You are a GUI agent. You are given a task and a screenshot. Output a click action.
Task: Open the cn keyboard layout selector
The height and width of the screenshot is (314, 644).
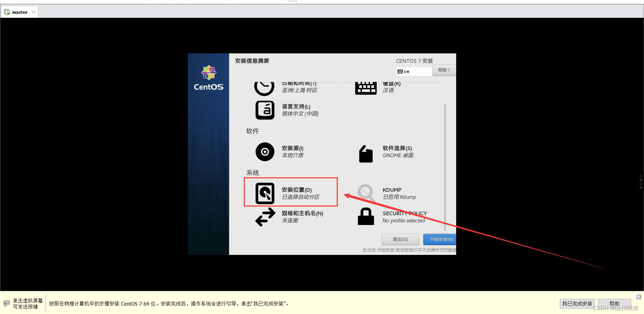(x=414, y=71)
